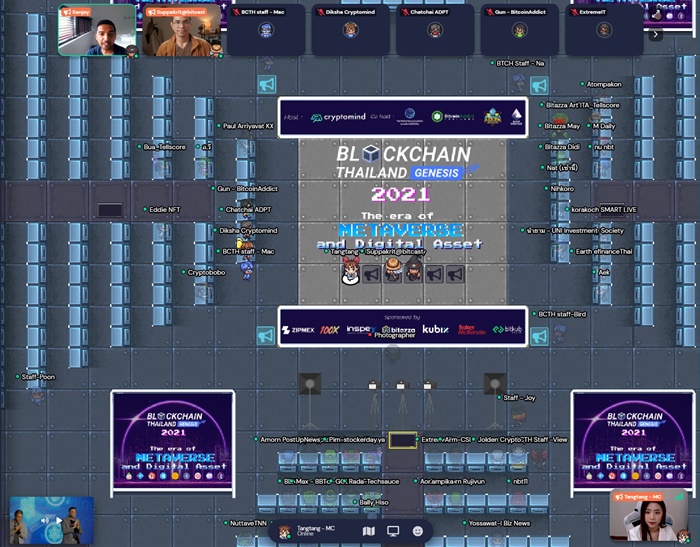Click megaphone icon on Sanjay video label
700x547 pixels.
pyautogui.click(x=67, y=12)
